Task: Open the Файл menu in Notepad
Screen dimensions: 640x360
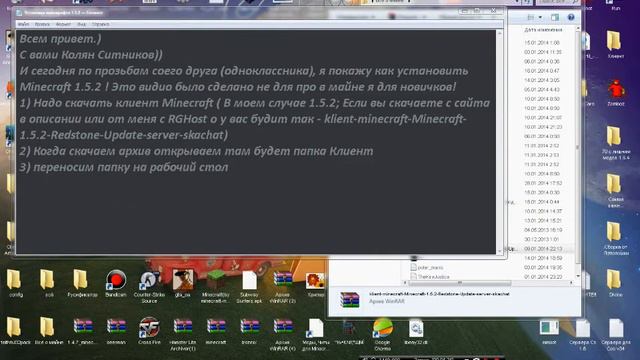Action: coord(23,24)
